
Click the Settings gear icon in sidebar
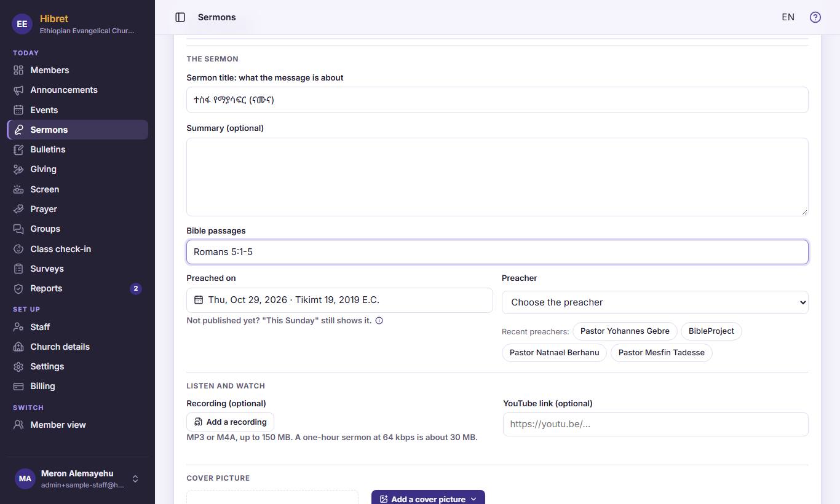[18, 366]
